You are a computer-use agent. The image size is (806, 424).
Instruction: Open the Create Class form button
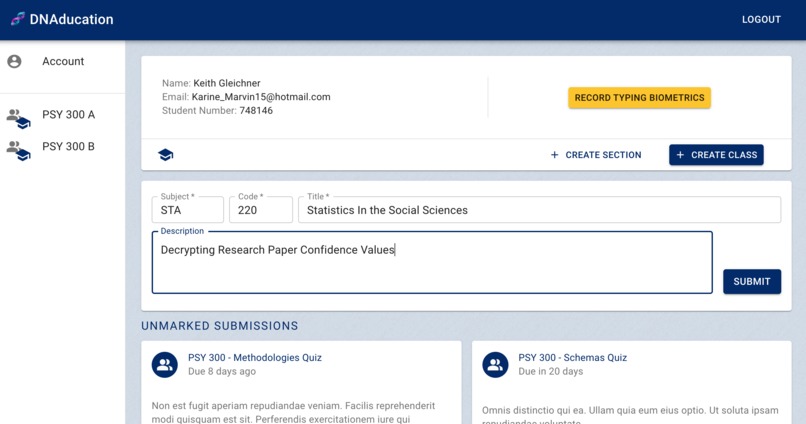tap(716, 155)
